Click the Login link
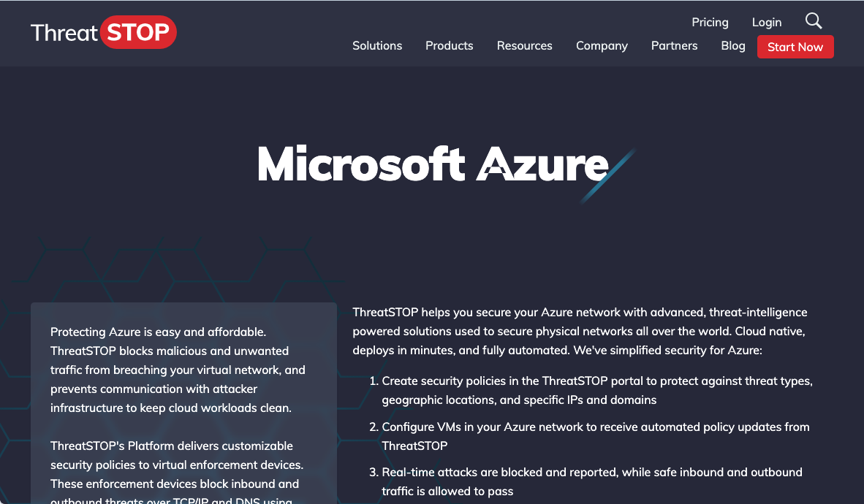 tap(767, 22)
